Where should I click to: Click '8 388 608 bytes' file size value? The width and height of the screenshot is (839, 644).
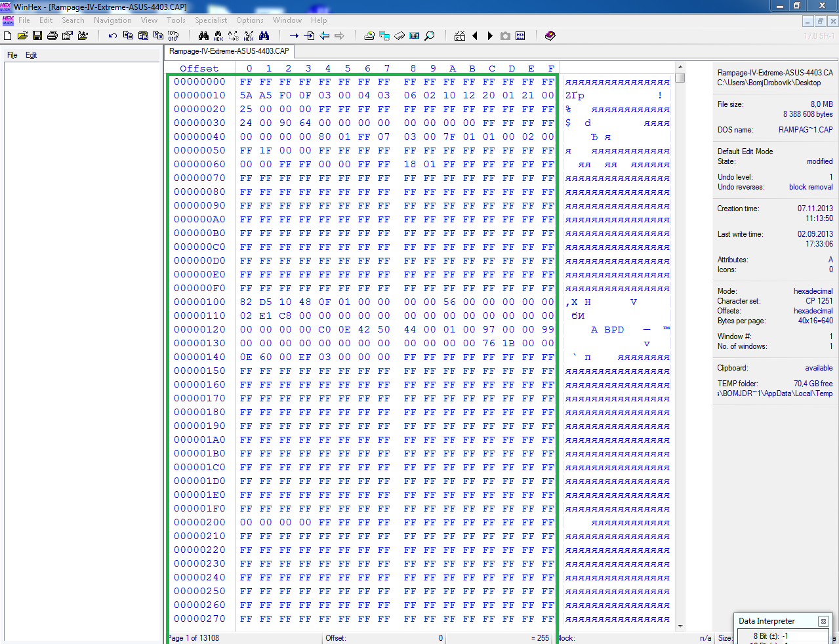[808, 114]
